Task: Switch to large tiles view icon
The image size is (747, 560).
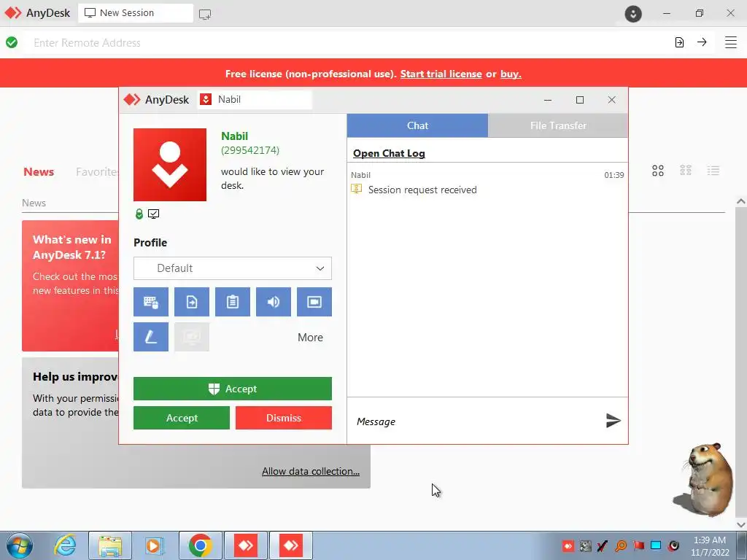Action: [658, 171]
